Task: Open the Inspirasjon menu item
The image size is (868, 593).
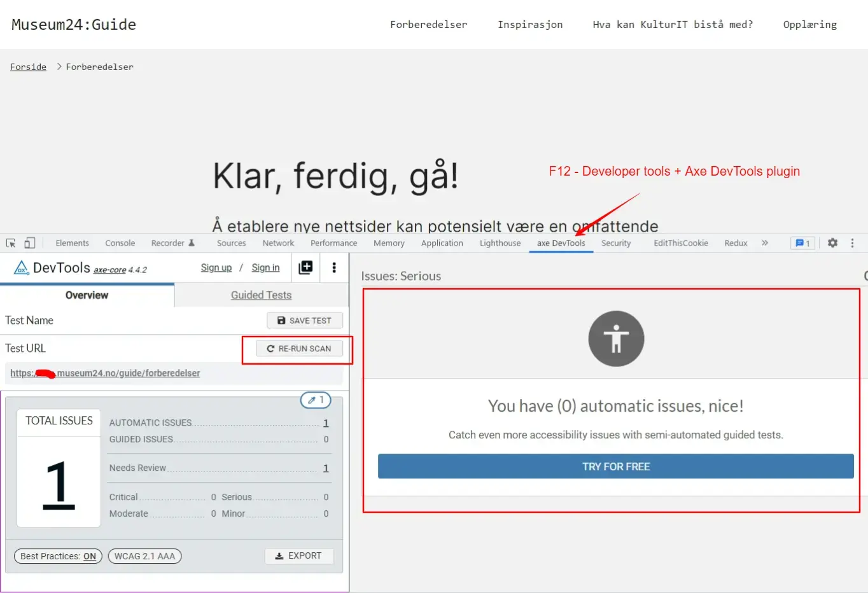Action: pos(530,25)
